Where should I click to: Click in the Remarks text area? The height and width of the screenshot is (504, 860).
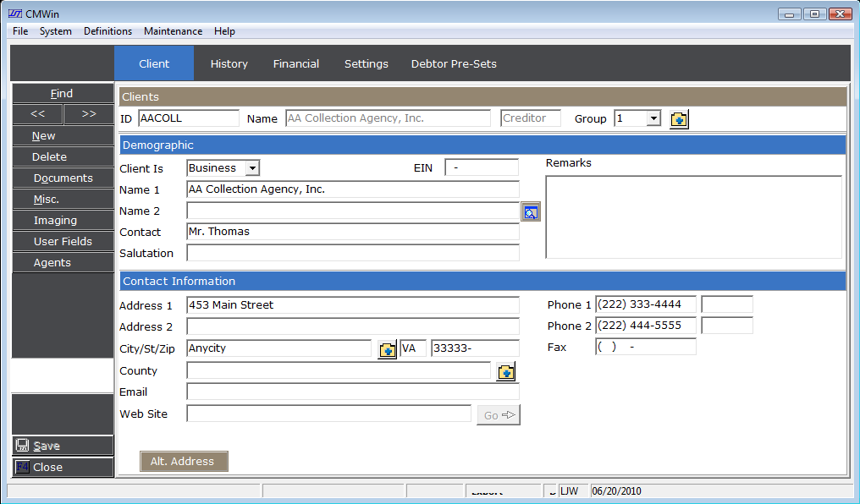coord(693,216)
